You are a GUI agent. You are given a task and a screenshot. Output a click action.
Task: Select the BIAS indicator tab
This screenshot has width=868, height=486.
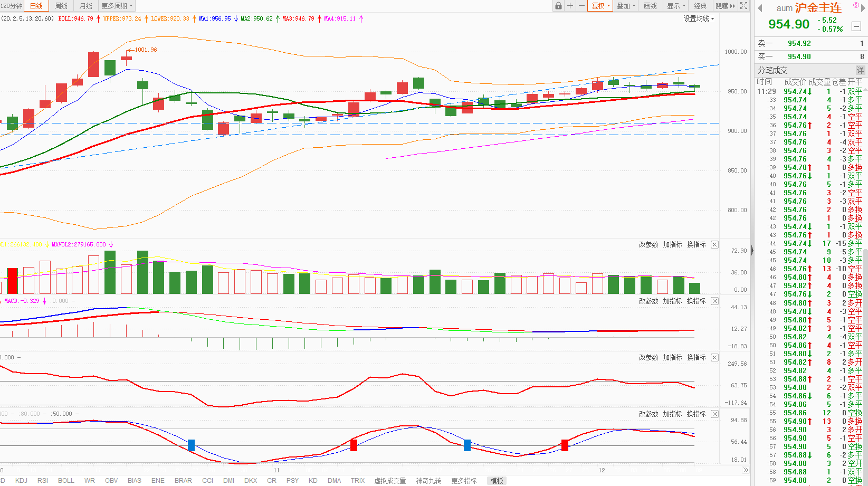pyautogui.click(x=135, y=481)
